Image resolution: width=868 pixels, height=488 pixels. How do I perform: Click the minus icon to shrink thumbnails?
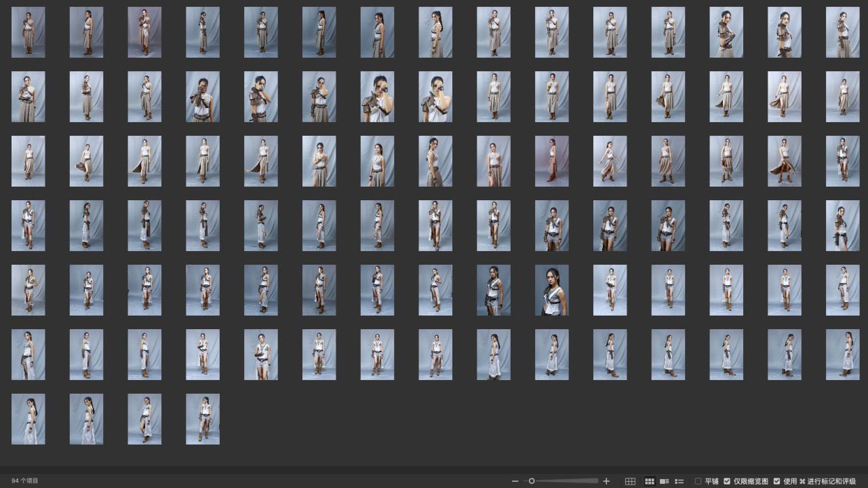515,481
